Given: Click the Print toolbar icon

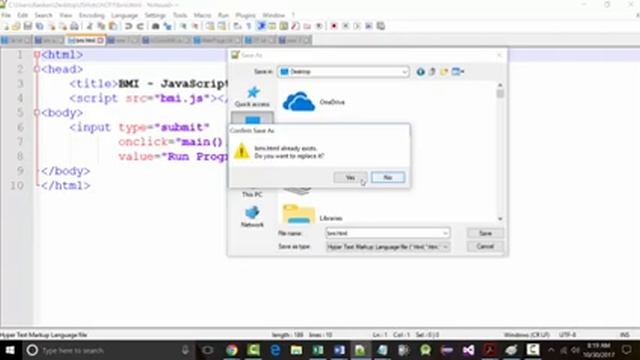Looking at the screenshot, I should pyautogui.click(x=74, y=26).
